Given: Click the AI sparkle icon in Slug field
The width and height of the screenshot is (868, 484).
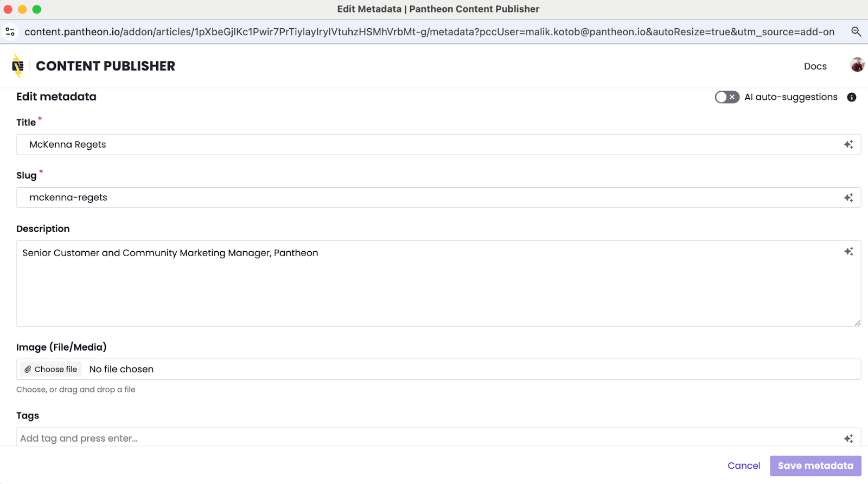Looking at the screenshot, I should (x=848, y=198).
